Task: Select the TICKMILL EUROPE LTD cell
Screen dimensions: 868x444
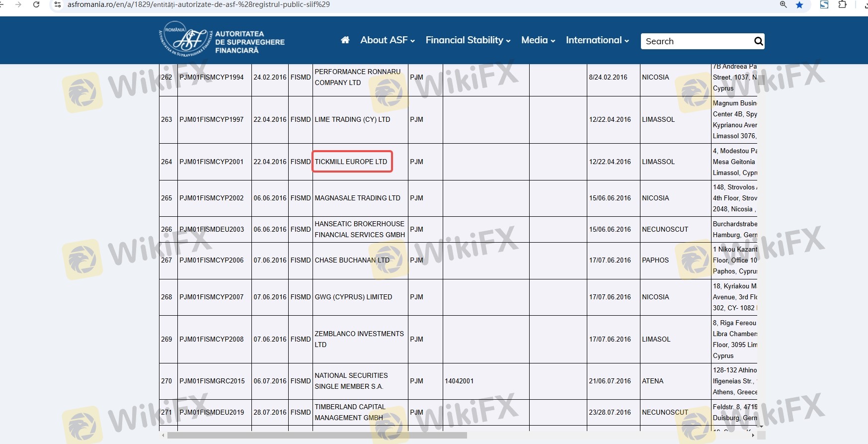Action: point(351,162)
